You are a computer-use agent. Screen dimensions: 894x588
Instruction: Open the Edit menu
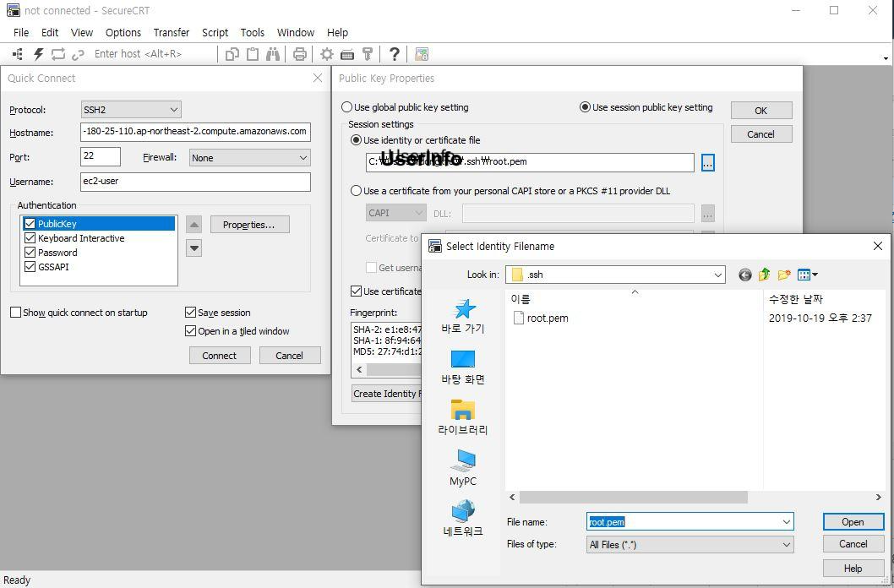coord(50,32)
